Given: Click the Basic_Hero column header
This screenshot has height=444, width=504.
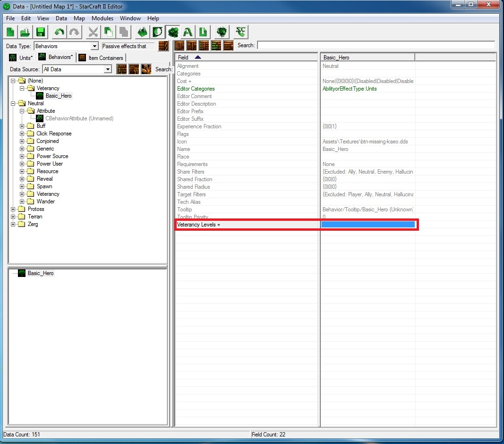Looking at the screenshot, I should coord(367,58).
